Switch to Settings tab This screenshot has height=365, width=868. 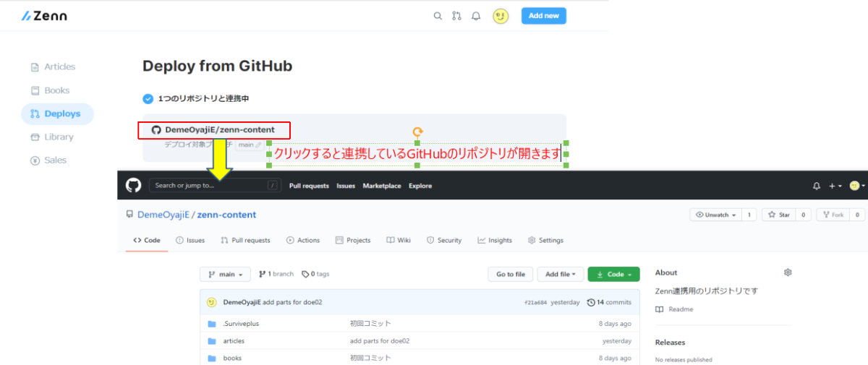click(545, 240)
